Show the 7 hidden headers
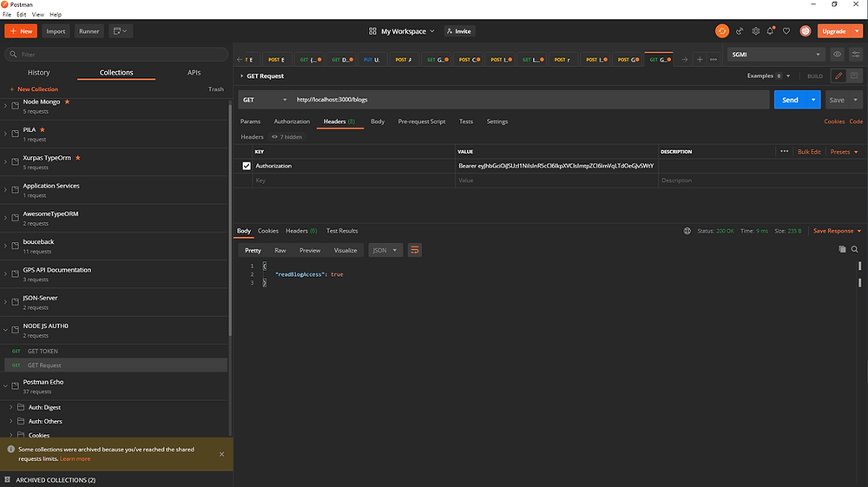868x487 pixels. click(x=286, y=136)
